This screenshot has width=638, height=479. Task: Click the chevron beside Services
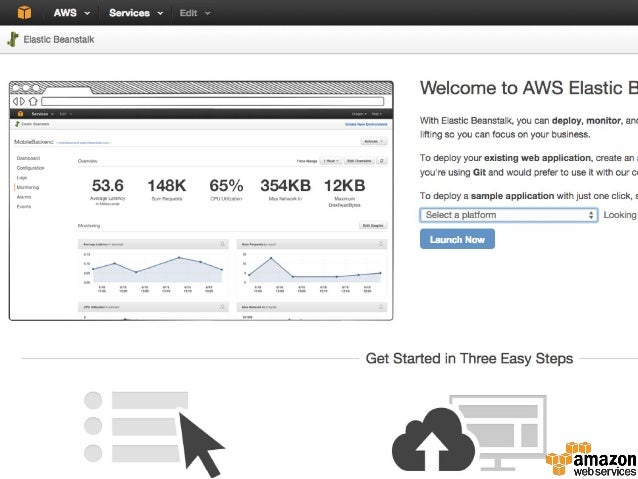(160, 13)
